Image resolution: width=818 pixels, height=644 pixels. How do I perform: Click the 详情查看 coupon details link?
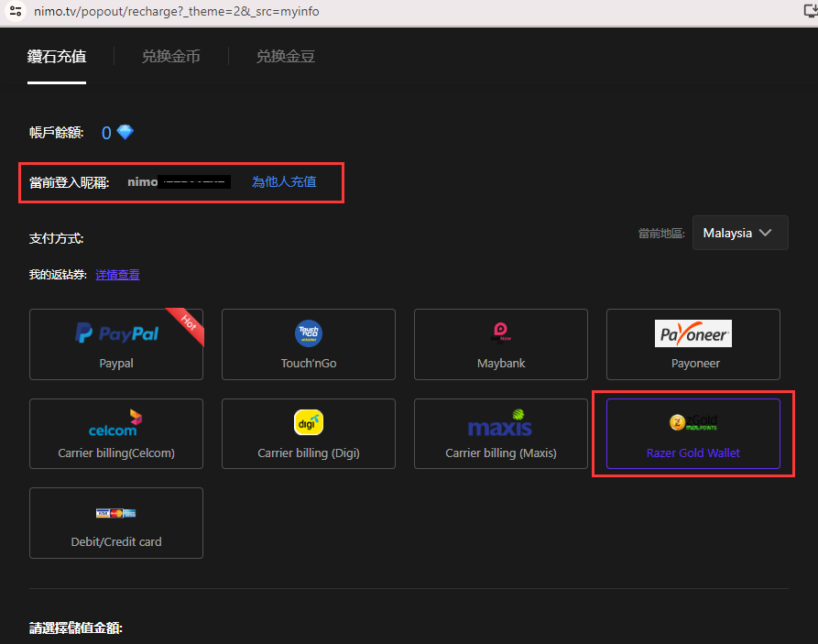tap(117, 275)
